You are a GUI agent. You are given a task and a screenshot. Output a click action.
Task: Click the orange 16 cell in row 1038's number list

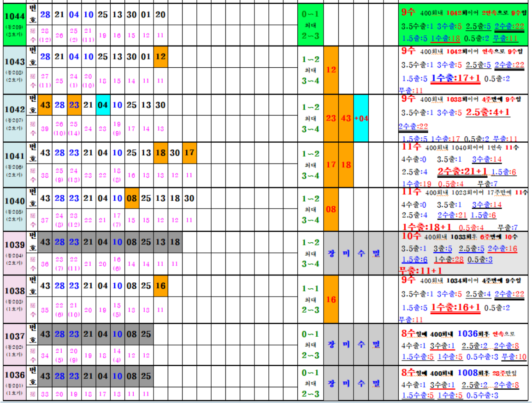pos(160,286)
